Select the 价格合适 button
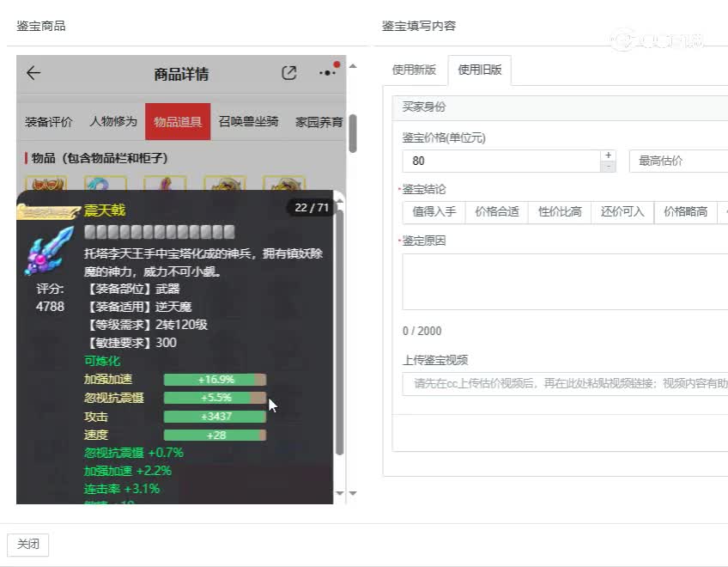Image resolution: width=728 pixels, height=567 pixels. [x=496, y=211]
